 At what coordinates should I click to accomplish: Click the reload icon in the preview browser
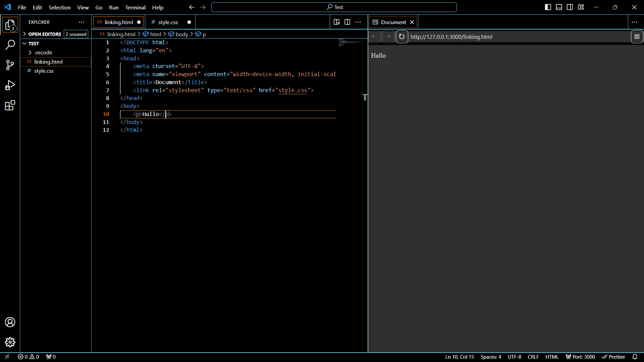(x=402, y=37)
